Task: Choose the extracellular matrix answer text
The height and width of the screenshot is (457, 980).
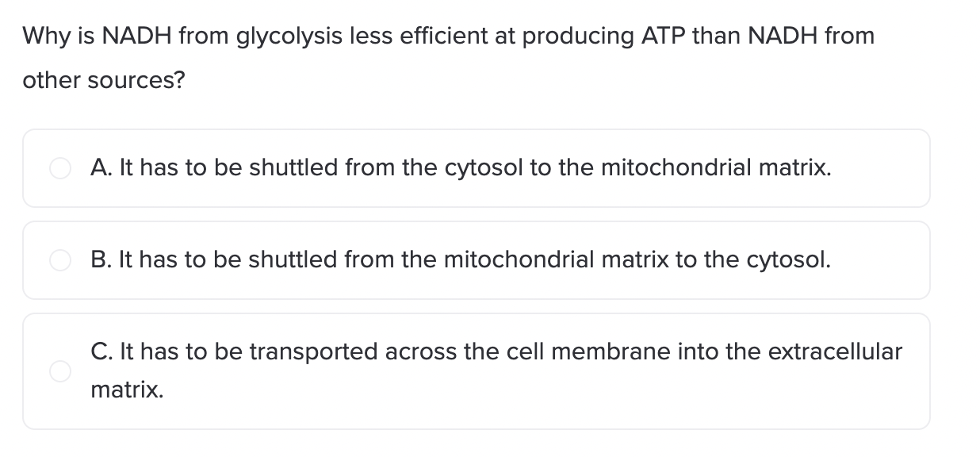Action: pos(496,371)
